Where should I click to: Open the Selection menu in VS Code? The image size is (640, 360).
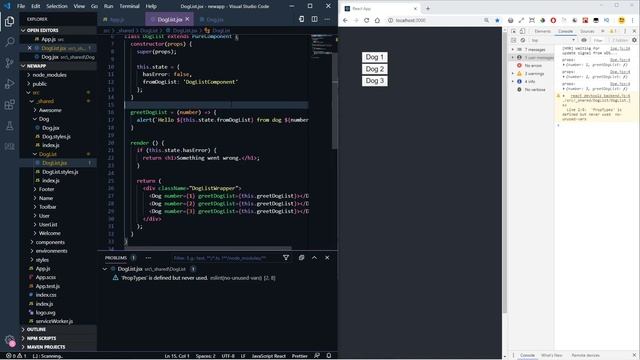tap(57, 6)
